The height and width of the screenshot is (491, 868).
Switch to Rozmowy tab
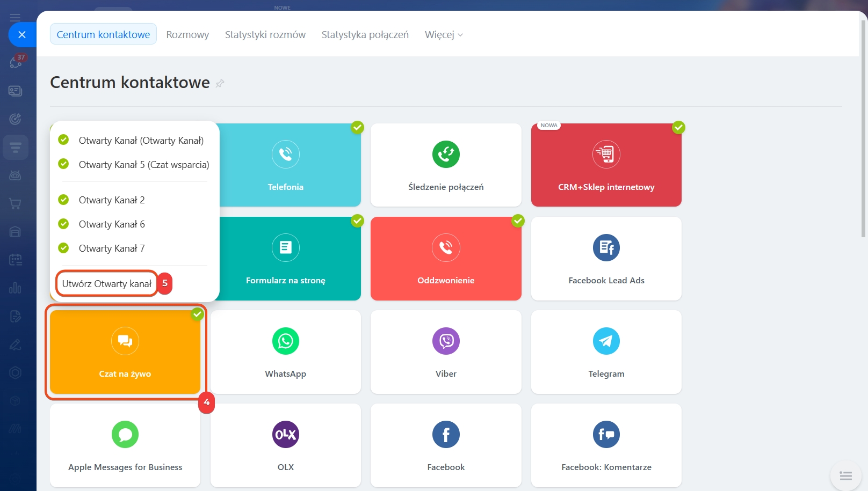click(187, 34)
